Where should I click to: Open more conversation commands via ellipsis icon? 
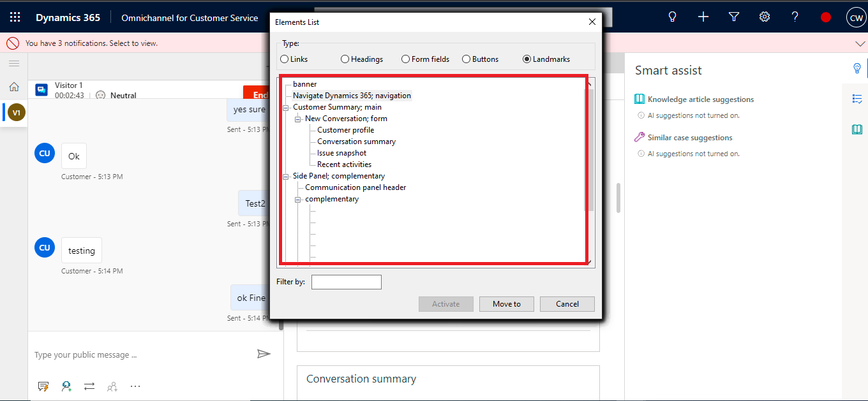coord(135,386)
